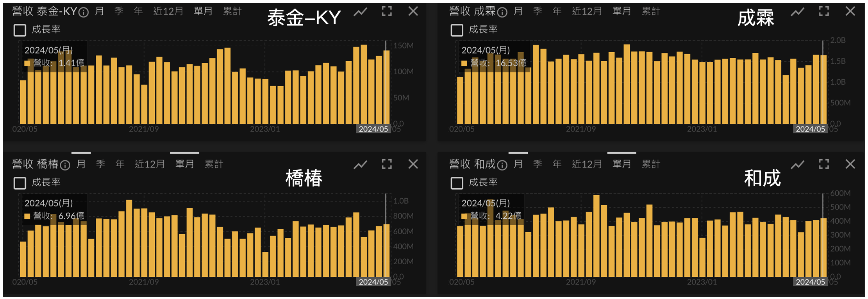868x299 pixels.
Task: Switch to 近12月 in 成霖 panel
Action: (x=587, y=11)
